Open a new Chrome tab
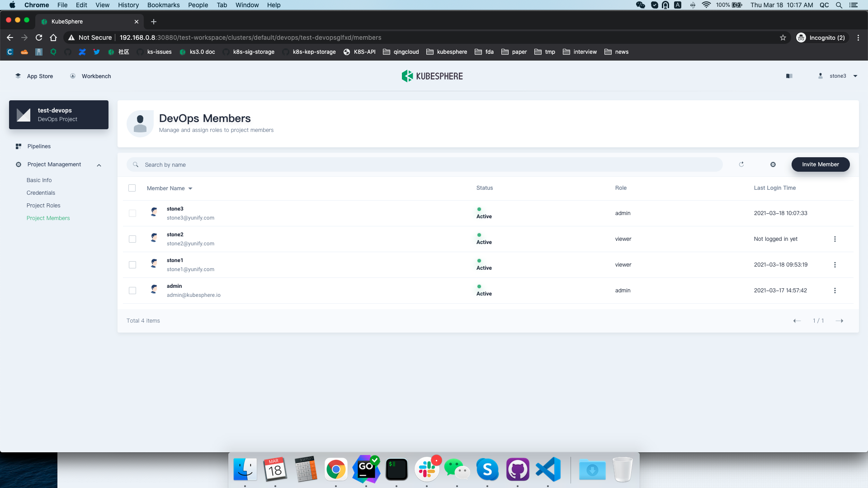Image resolution: width=868 pixels, height=488 pixels. [x=154, y=22]
